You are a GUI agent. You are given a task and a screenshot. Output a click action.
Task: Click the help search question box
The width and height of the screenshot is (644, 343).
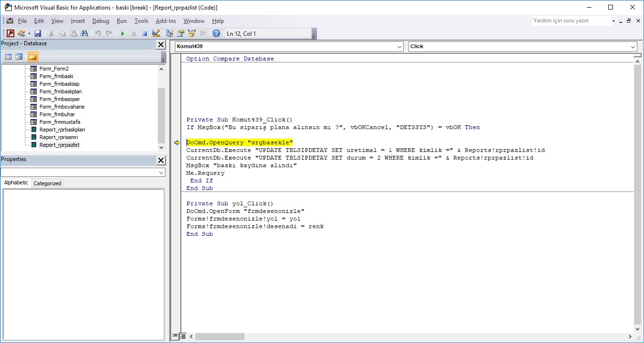click(571, 21)
